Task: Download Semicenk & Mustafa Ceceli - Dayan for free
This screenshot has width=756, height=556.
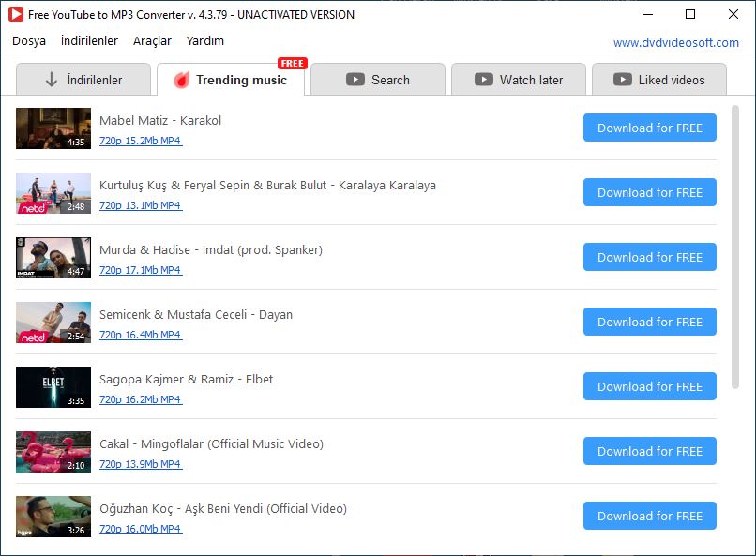Action: click(x=649, y=322)
